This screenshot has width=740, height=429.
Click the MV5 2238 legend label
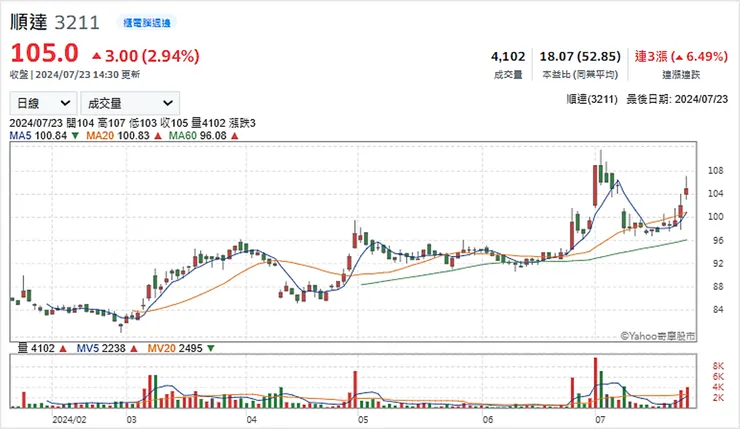101,348
